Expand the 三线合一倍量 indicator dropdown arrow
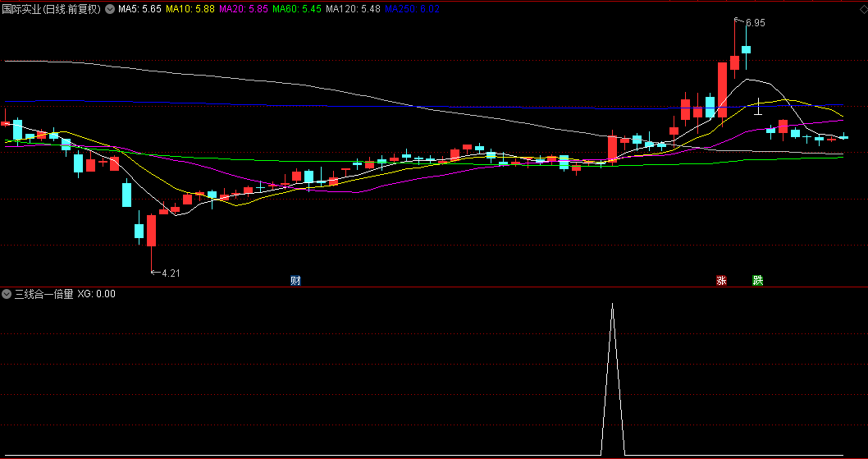 pyautogui.click(x=7, y=293)
